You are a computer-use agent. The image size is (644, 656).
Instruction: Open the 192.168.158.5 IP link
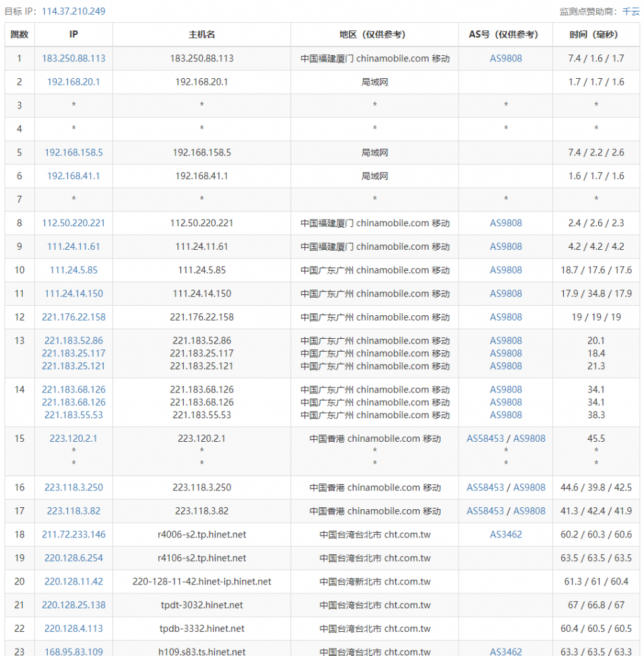pos(73,153)
